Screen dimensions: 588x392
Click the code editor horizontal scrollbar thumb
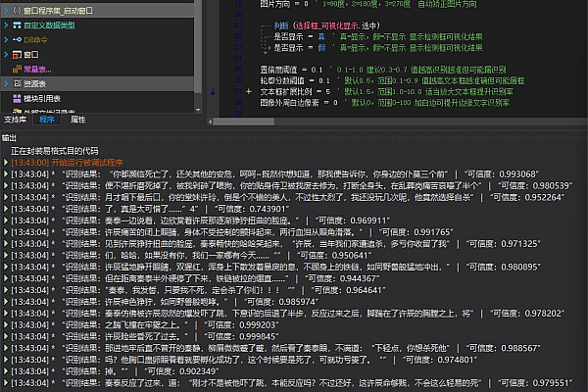[244, 122]
